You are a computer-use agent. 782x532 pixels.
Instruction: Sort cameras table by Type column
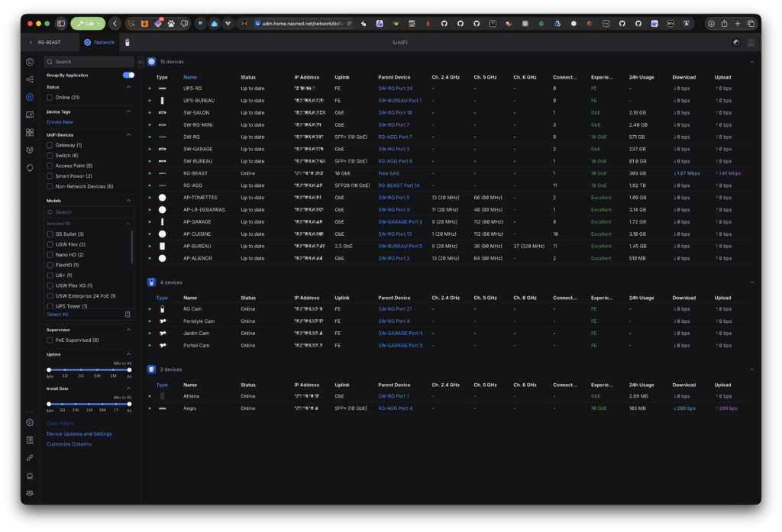coord(162,298)
